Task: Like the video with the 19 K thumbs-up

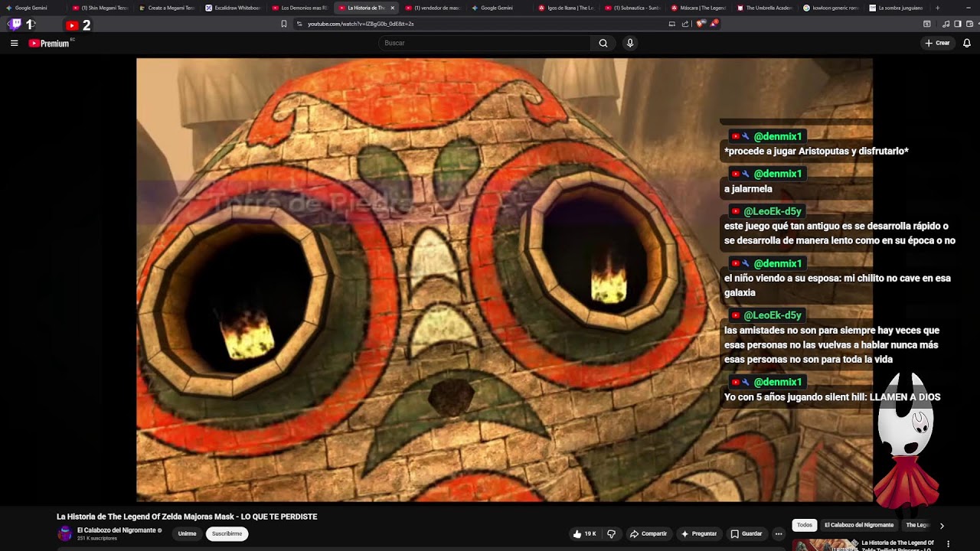Action: coord(584,533)
